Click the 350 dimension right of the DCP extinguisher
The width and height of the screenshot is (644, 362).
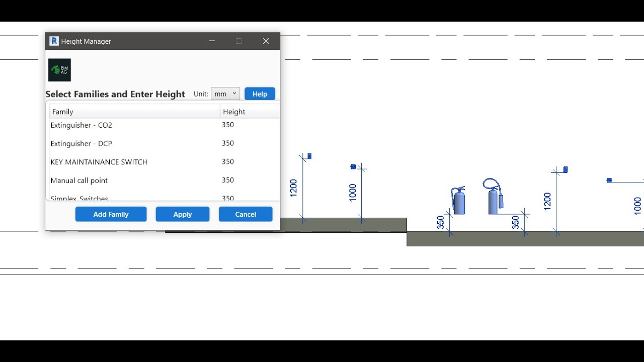(516, 223)
